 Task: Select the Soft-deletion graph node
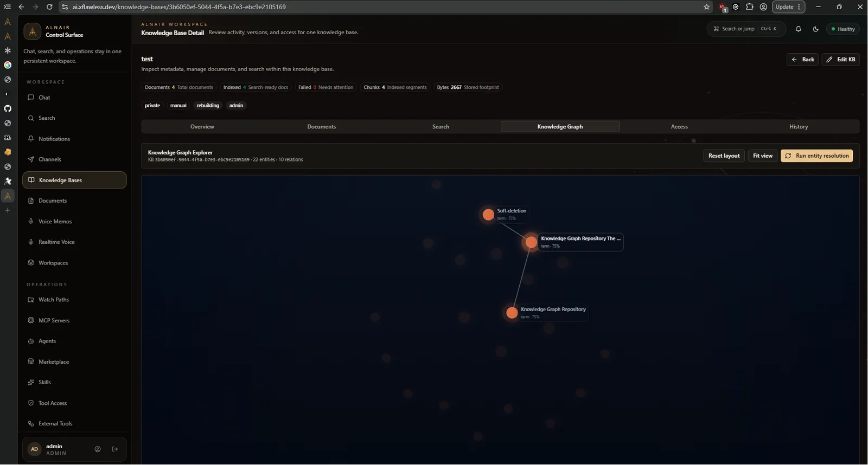488,215
